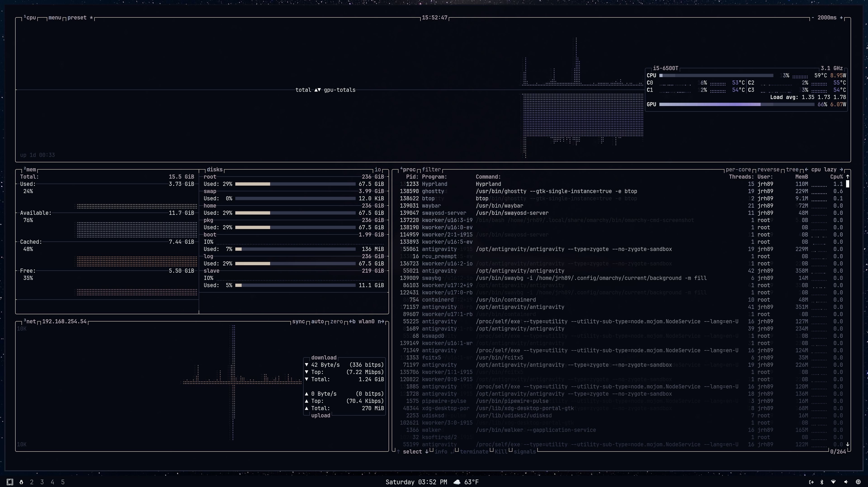
Task: Click the volume speaker icon
Action: coord(846,482)
